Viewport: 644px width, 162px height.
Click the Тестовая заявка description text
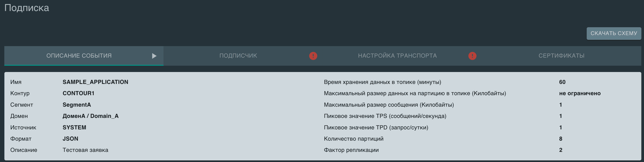(x=85, y=150)
